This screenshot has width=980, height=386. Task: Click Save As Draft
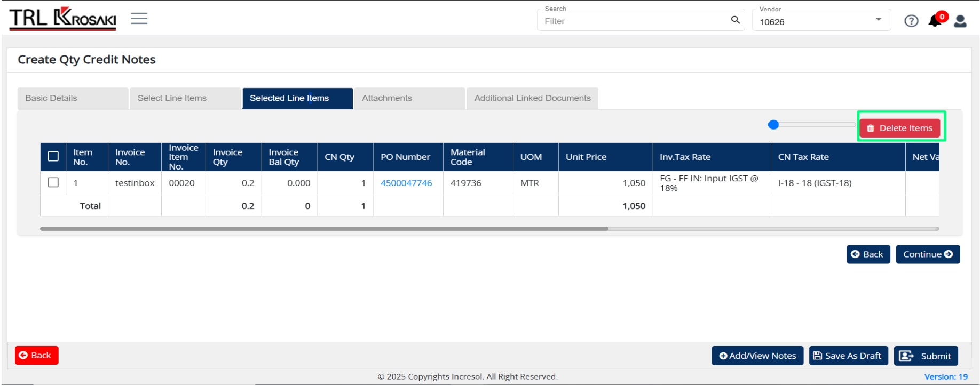(x=848, y=356)
